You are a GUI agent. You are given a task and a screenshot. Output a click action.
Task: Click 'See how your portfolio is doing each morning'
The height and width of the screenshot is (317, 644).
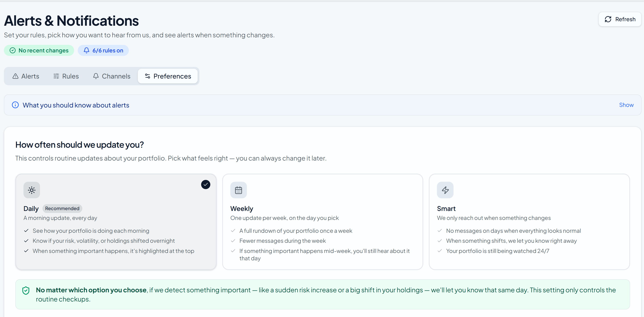[x=91, y=231]
